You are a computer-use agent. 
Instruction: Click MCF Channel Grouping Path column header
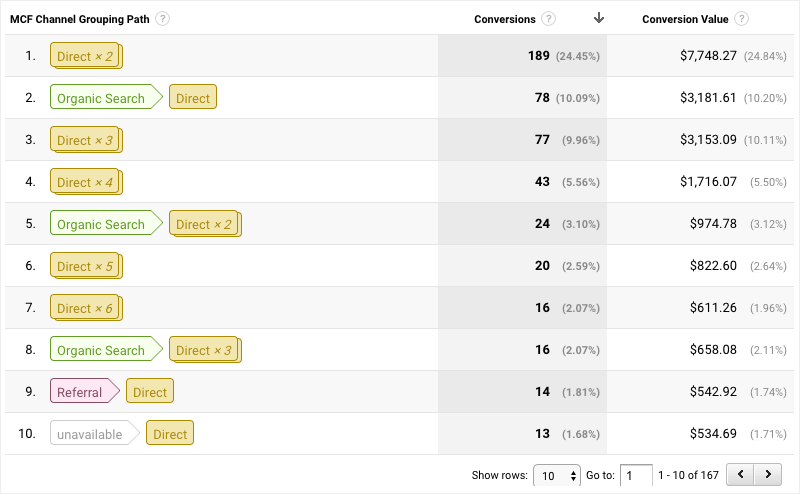point(80,19)
